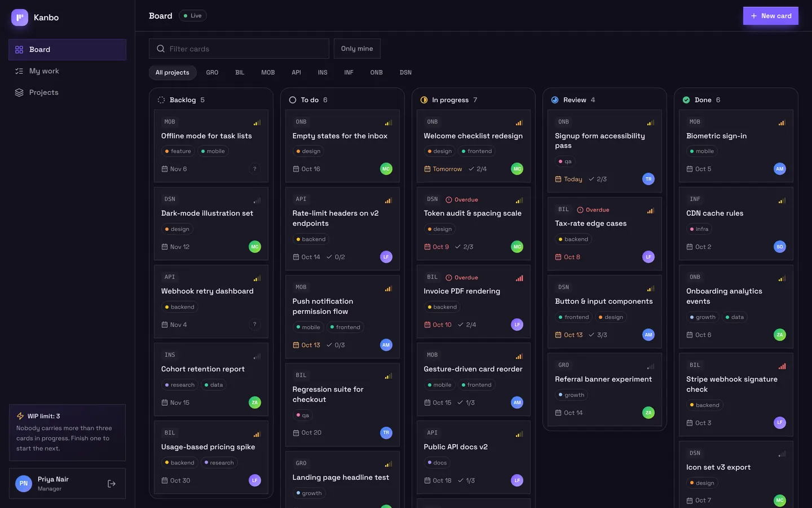Filter by the INS project tab
The image size is (812, 508).
pos(323,72)
